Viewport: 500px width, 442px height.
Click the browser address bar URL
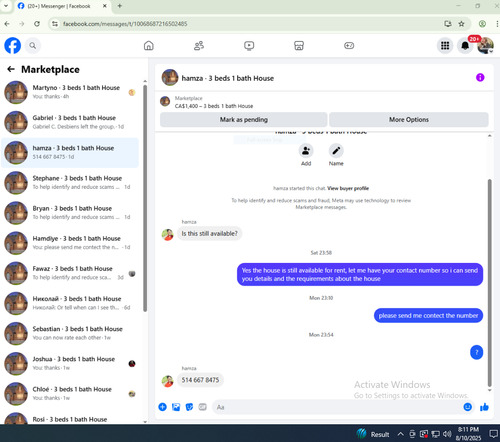(125, 24)
